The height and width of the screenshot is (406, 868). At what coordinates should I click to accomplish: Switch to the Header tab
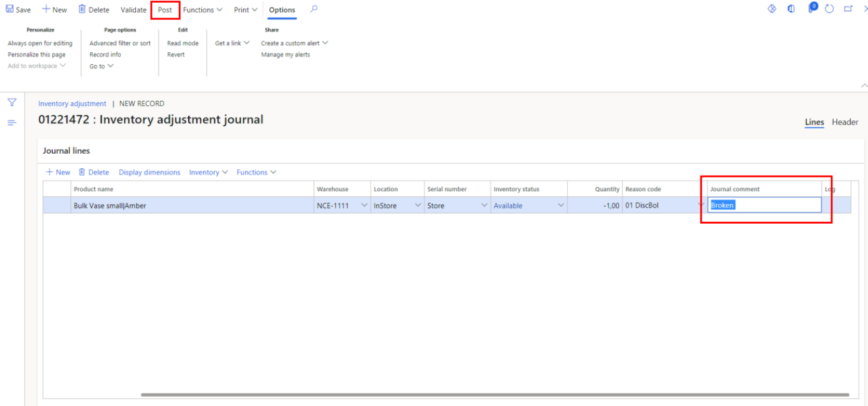coord(844,122)
